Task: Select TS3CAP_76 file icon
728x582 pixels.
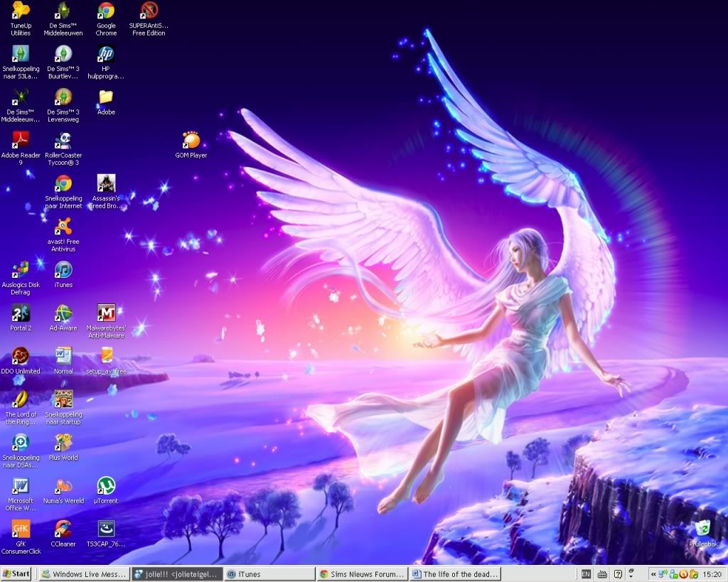Action: 106,534
